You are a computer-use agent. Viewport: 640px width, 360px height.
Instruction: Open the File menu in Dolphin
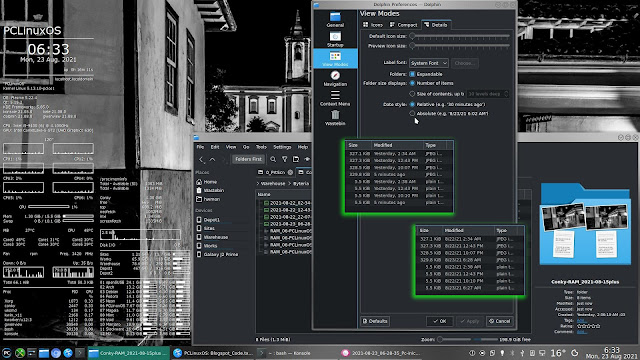[200, 147]
